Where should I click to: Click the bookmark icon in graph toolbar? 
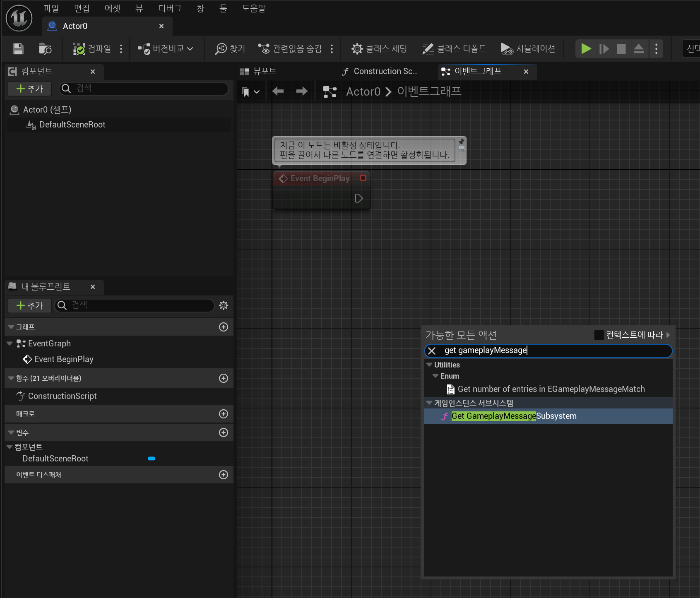[x=245, y=92]
